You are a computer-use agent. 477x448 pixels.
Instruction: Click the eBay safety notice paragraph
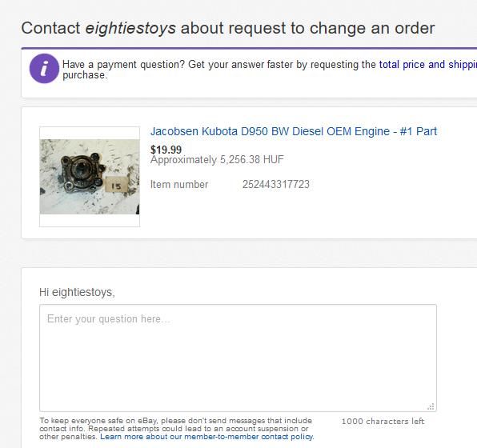[176, 429]
